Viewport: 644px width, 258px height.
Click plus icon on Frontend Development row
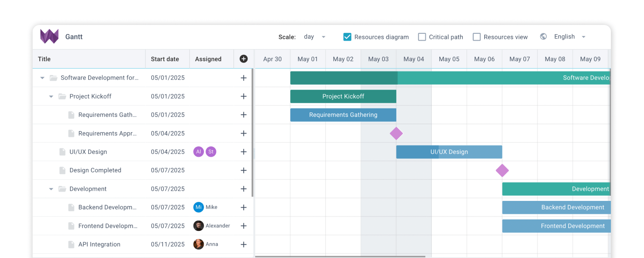click(x=244, y=226)
